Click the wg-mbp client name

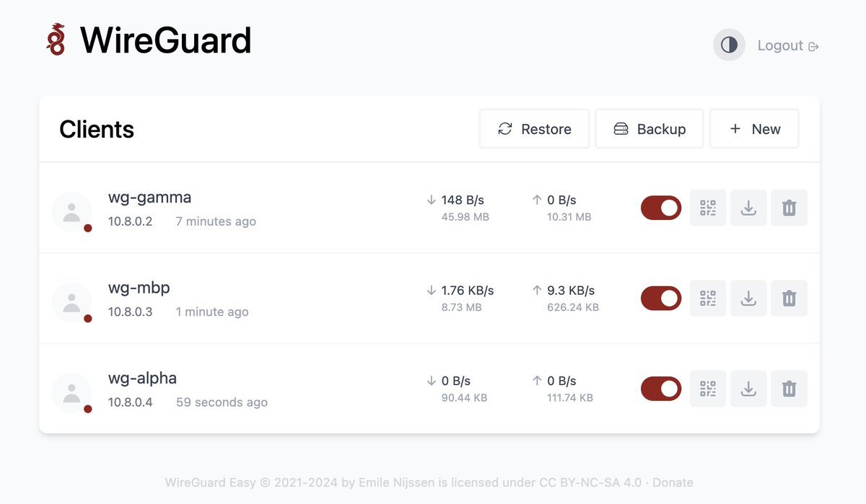click(139, 288)
